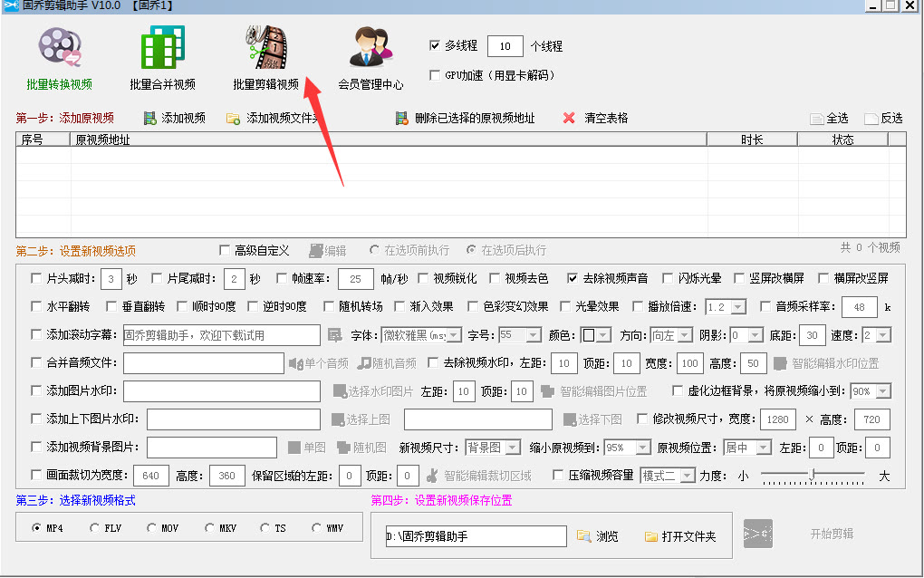Enable 片头减时 checkbox
This screenshot has width=924, height=578.
click(36, 278)
